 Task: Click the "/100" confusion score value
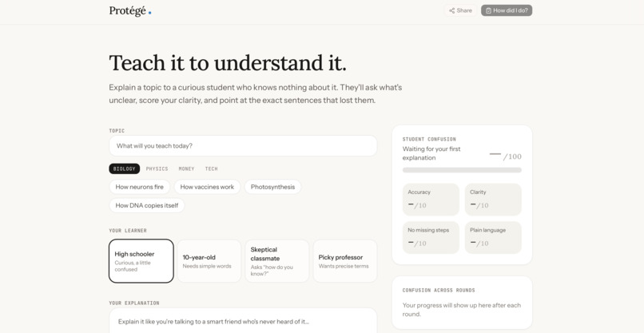(x=512, y=157)
